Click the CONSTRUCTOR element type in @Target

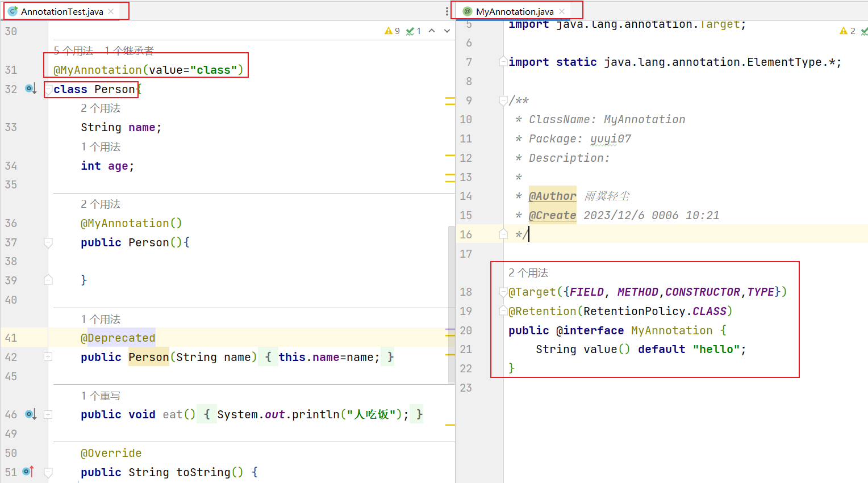(703, 292)
